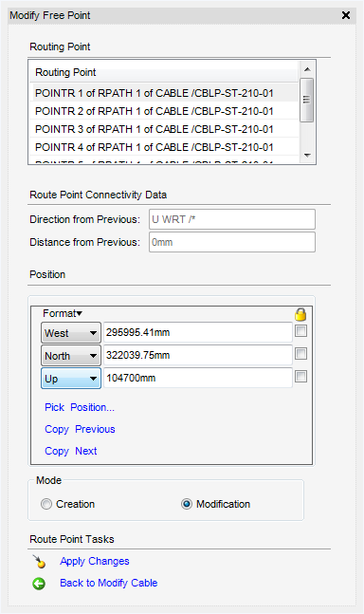Click the yellow padlock lock icon

tap(300, 314)
